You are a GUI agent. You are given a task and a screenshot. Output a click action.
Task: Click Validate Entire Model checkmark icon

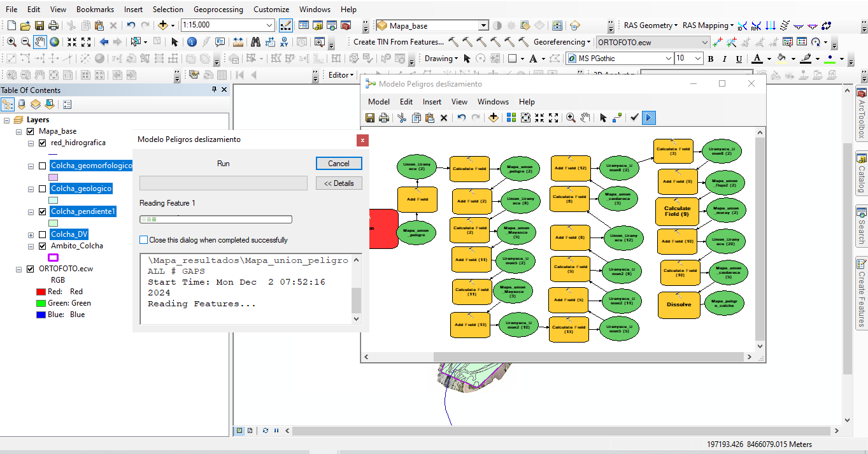[634, 118]
